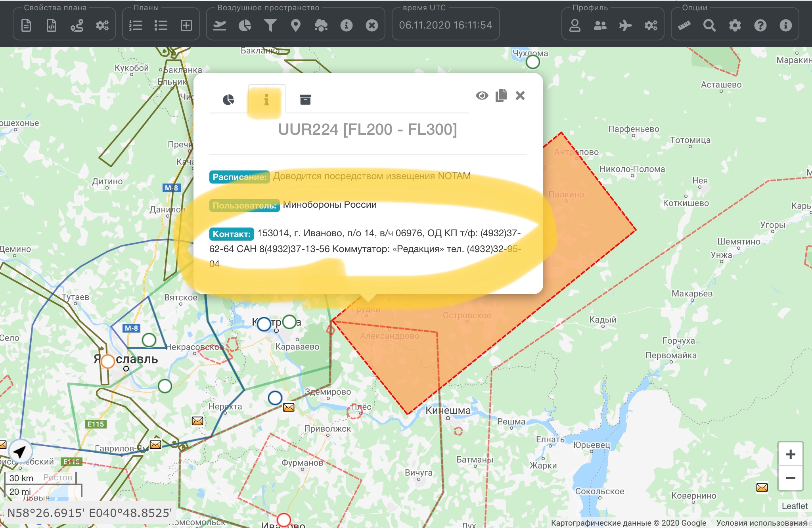Toggle visibility with the popup eye icon
Screen dimensions: 812x528
pyautogui.click(x=482, y=96)
